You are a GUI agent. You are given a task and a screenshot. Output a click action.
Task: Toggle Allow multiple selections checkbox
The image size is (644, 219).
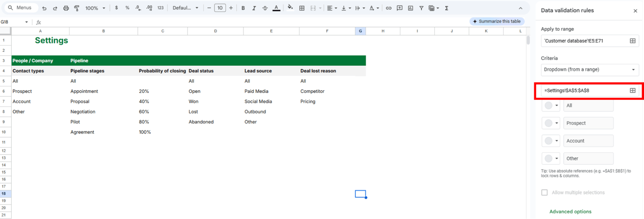click(x=544, y=192)
